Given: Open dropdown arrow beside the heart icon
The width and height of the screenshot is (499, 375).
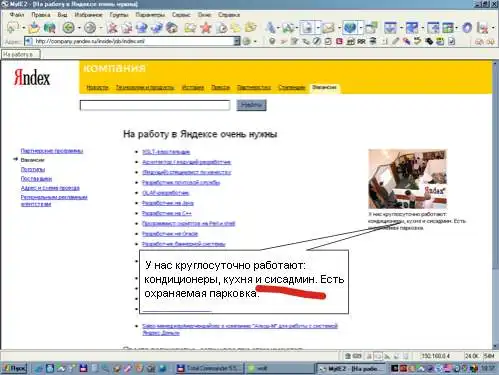Looking at the screenshot, I should click(360, 28).
